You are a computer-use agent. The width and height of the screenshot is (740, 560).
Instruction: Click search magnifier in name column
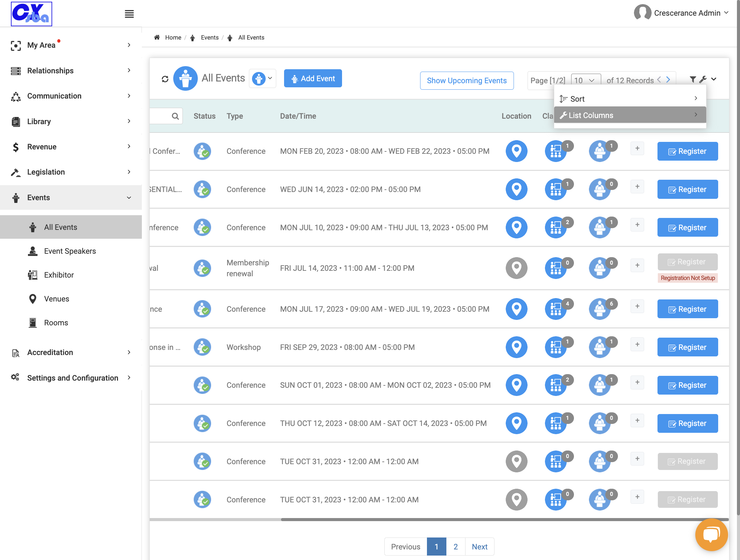pyautogui.click(x=175, y=116)
